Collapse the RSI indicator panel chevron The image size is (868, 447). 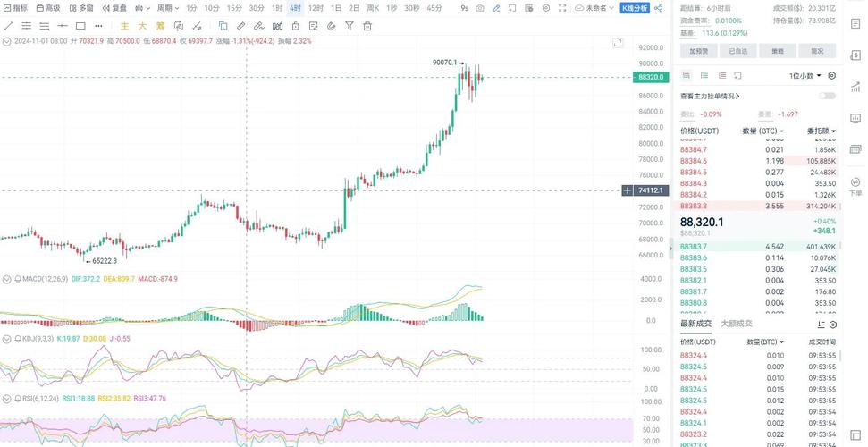(x=6, y=398)
